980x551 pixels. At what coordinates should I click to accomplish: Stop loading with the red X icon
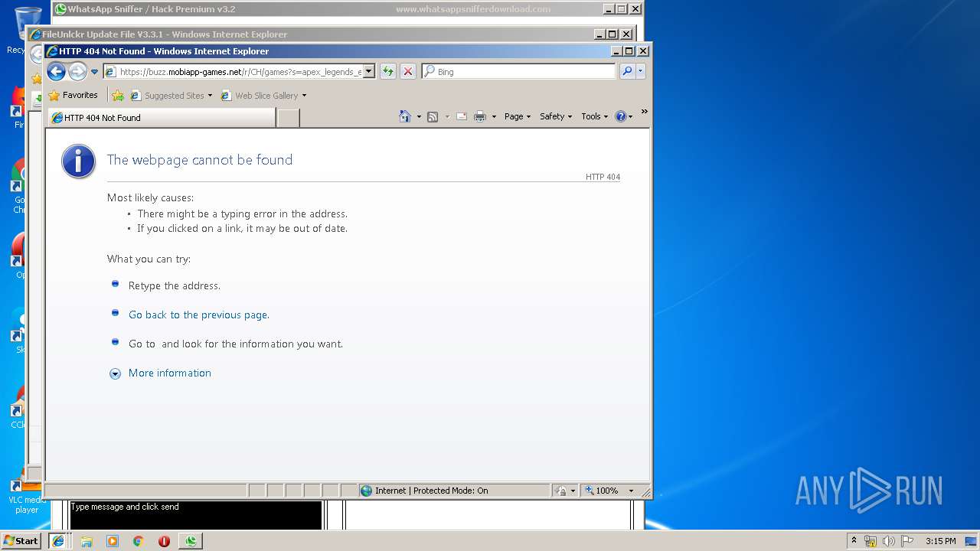[408, 72]
